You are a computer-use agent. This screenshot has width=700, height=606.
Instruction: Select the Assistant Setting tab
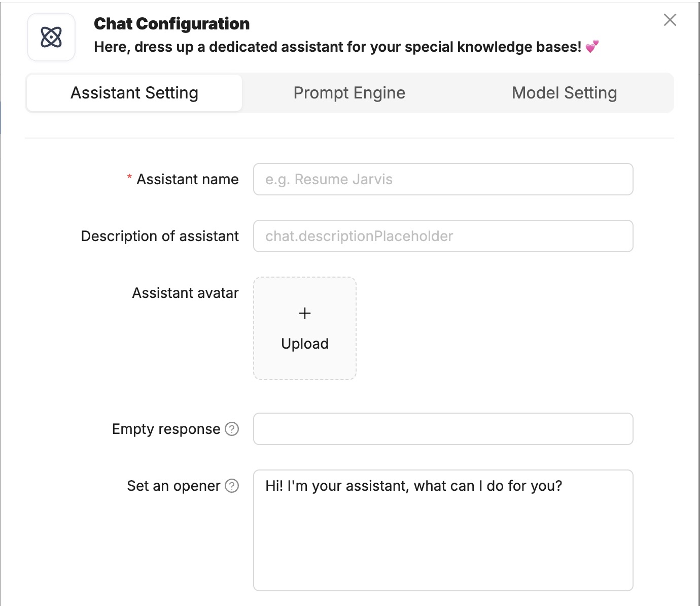click(x=134, y=92)
